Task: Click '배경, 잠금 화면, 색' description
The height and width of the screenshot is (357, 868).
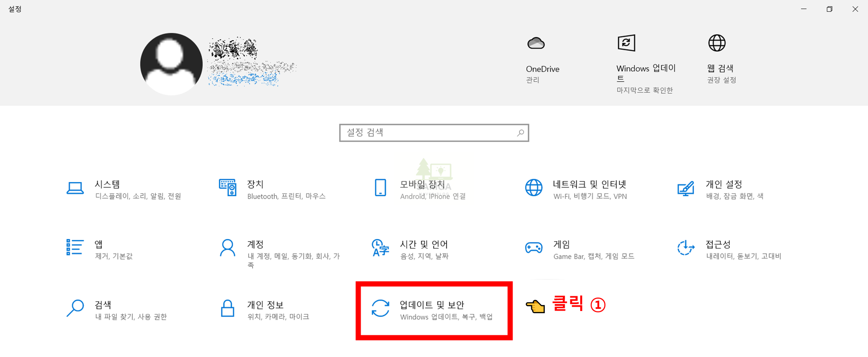Action: pos(735,196)
